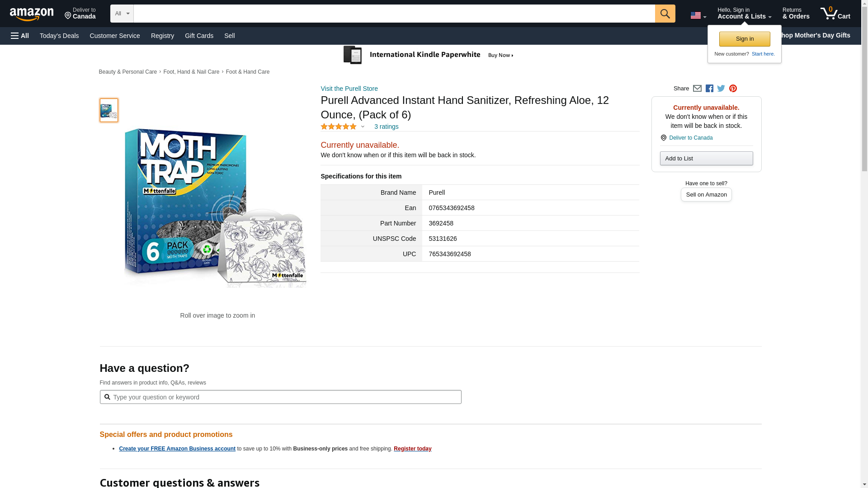The height and width of the screenshot is (488, 868).
Task: Open the 3 ratings link
Action: click(386, 127)
